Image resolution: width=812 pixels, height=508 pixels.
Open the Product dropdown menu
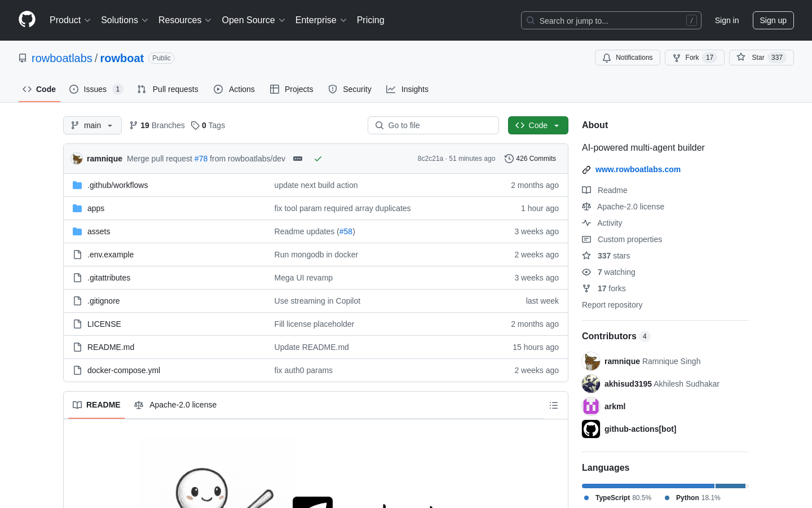click(70, 20)
